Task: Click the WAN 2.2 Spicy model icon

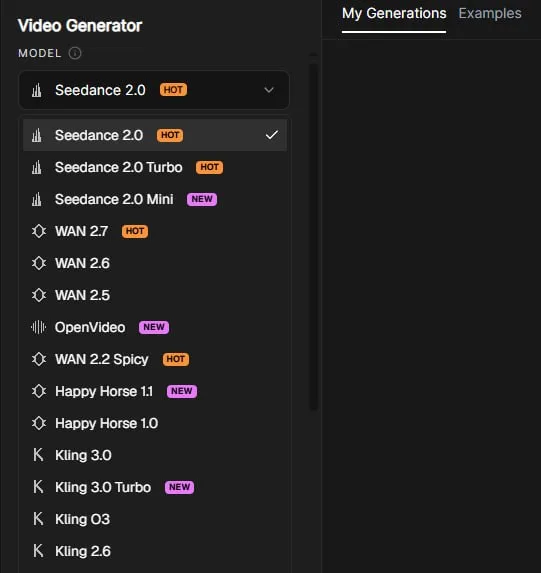Action: (x=39, y=359)
